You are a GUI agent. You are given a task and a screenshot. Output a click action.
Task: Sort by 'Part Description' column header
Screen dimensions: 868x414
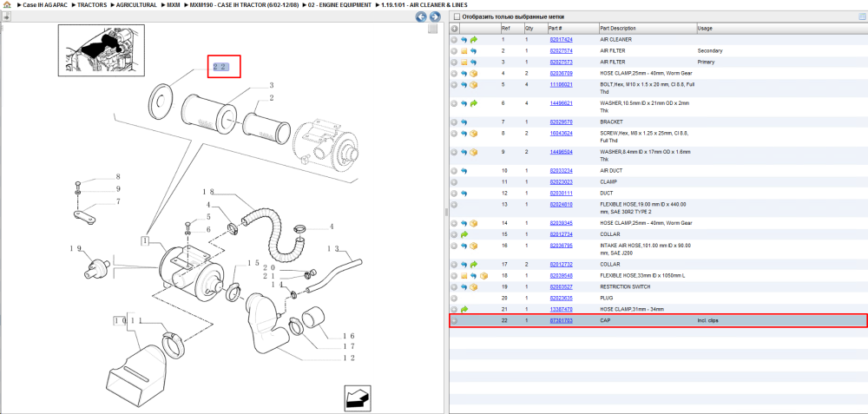[x=648, y=29]
